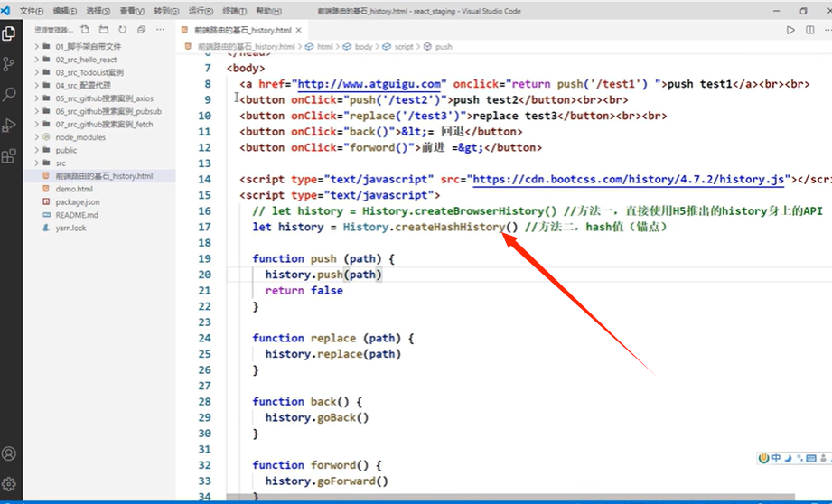Open the 运行(R) menu

coord(201,11)
